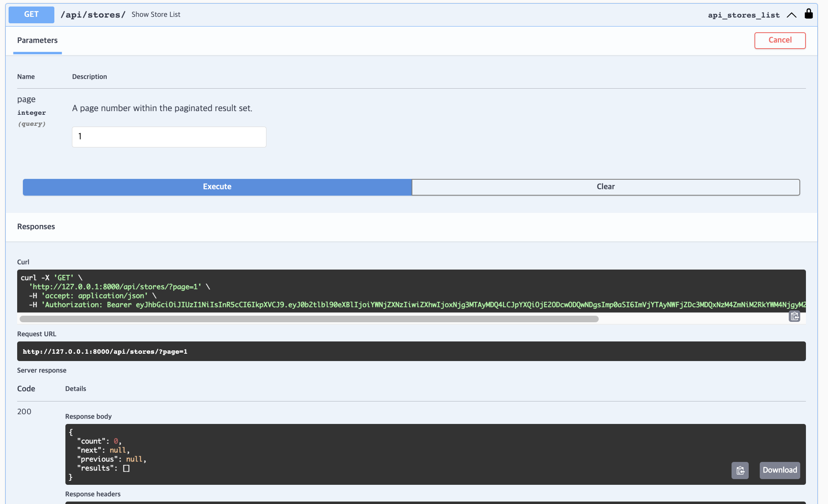
Task: Copy the curl command to clipboard
Action: (794, 317)
